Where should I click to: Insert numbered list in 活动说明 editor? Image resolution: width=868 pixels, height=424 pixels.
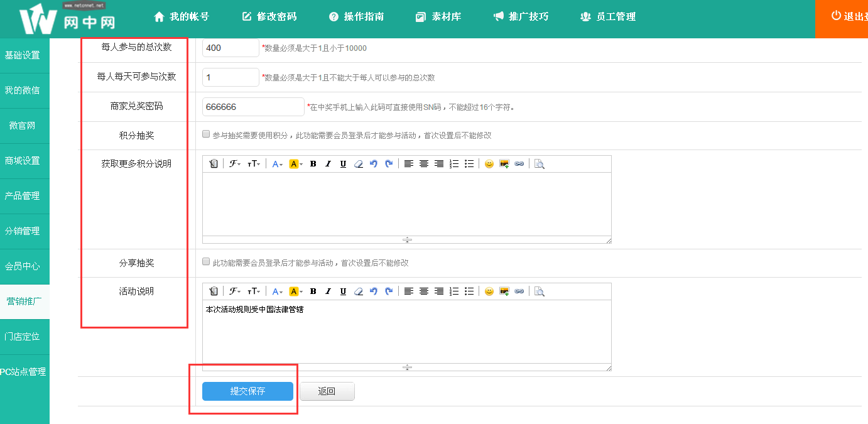tap(454, 291)
